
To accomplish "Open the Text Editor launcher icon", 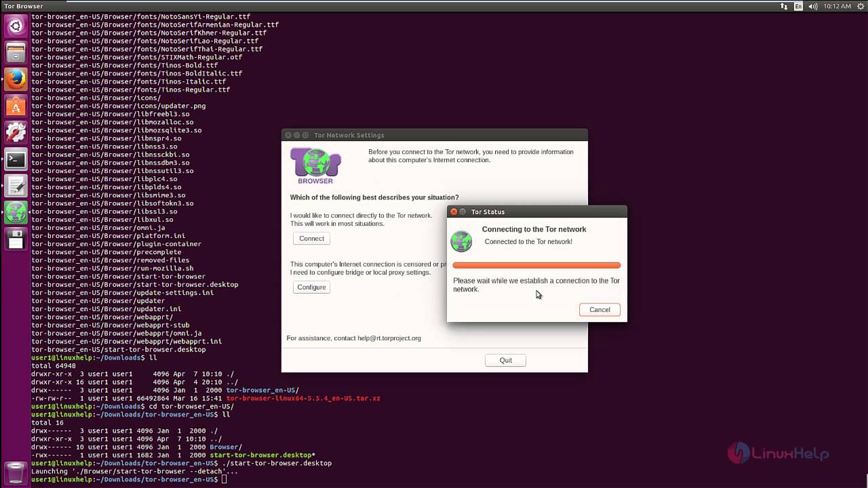I will 16,186.
